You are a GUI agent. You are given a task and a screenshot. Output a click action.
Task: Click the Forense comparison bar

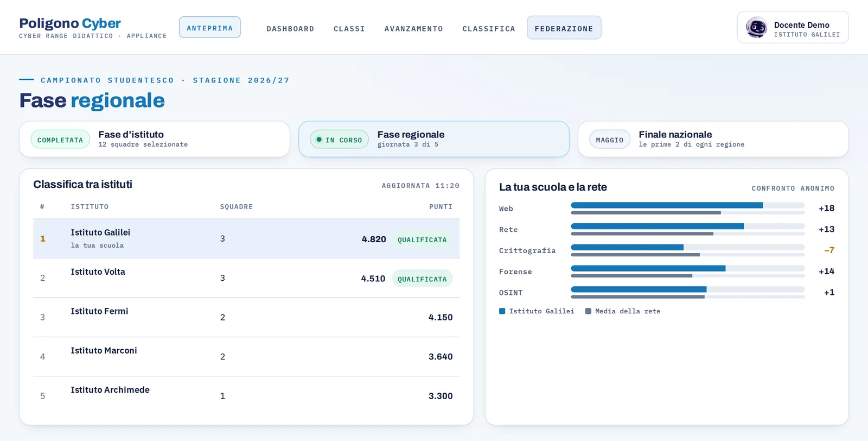pyautogui.click(x=688, y=272)
